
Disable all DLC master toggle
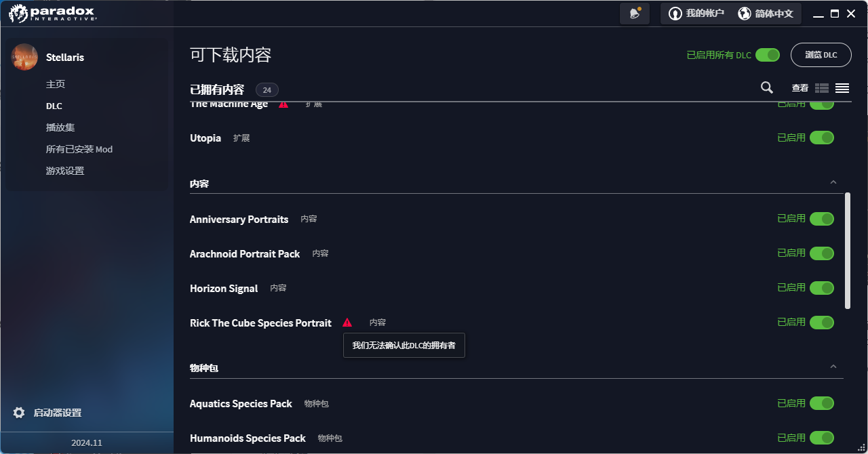(768, 55)
